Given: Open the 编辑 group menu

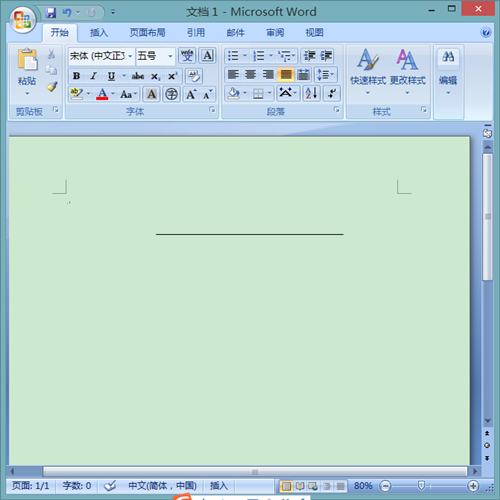Looking at the screenshot, I should [448, 72].
